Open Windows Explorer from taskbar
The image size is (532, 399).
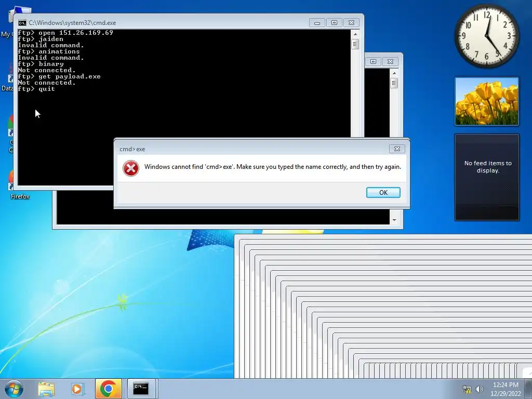[46, 389]
